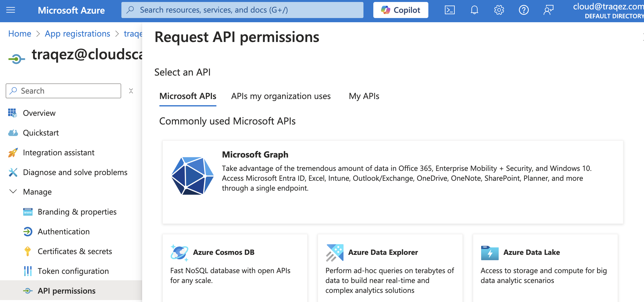The height and width of the screenshot is (302, 644).
Task: Open App registrations from the breadcrumb
Action: click(77, 33)
